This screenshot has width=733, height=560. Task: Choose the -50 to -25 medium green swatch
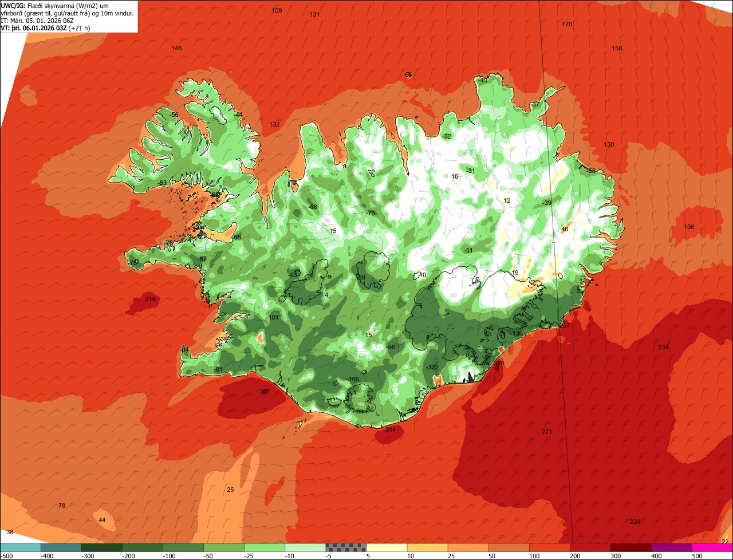[x=224, y=547]
